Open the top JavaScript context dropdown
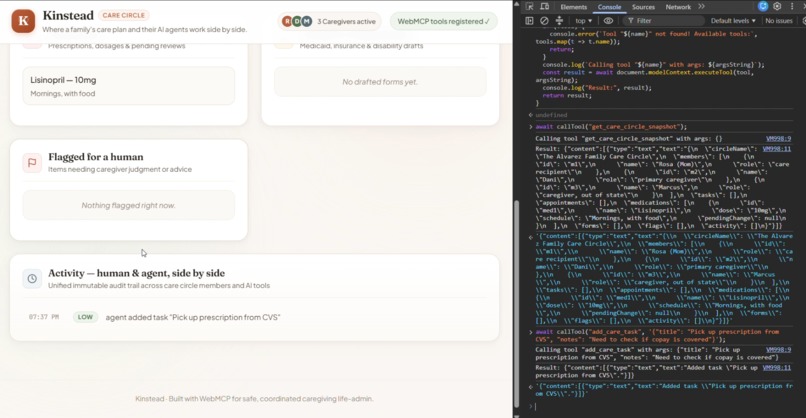The width and height of the screenshot is (806, 418). pyautogui.click(x=583, y=21)
